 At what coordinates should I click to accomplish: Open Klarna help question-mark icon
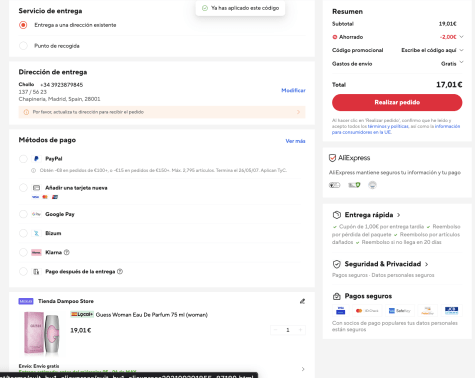pyautogui.click(x=67, y=252)
